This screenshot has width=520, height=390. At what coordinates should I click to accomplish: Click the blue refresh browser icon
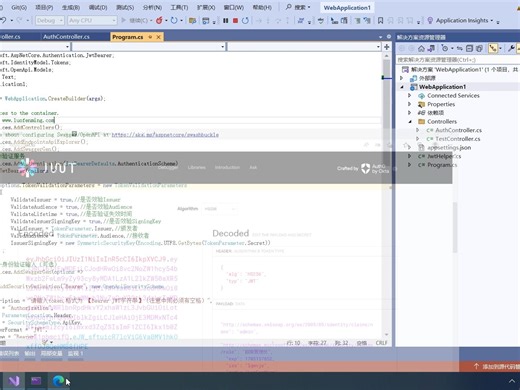click(x=174, y=20)
